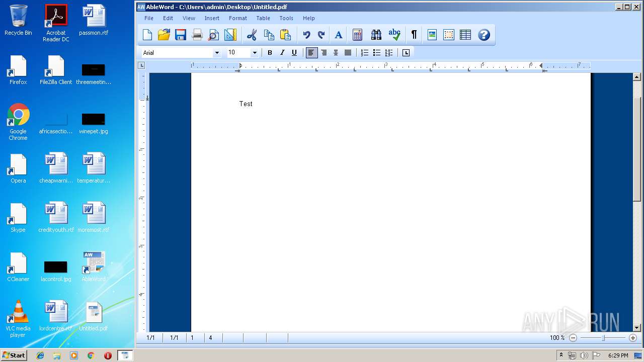Expand the Arial font name dropdown
The height and width of the screenshot is (362, 644).
(217, 53)
